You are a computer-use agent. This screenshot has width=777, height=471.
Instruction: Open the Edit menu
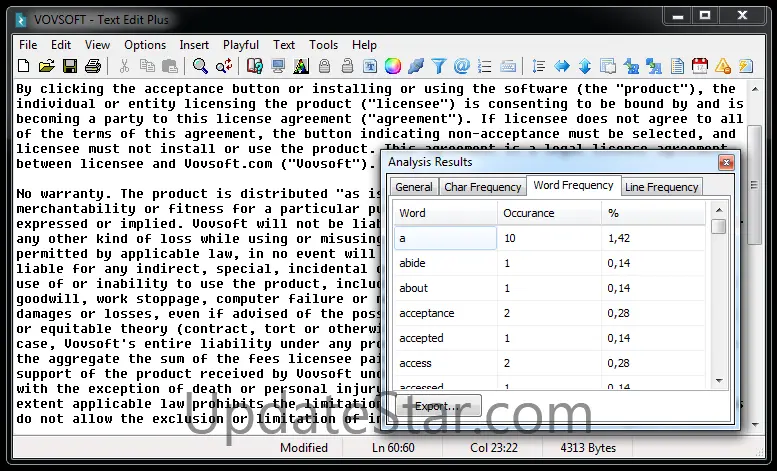61,45
